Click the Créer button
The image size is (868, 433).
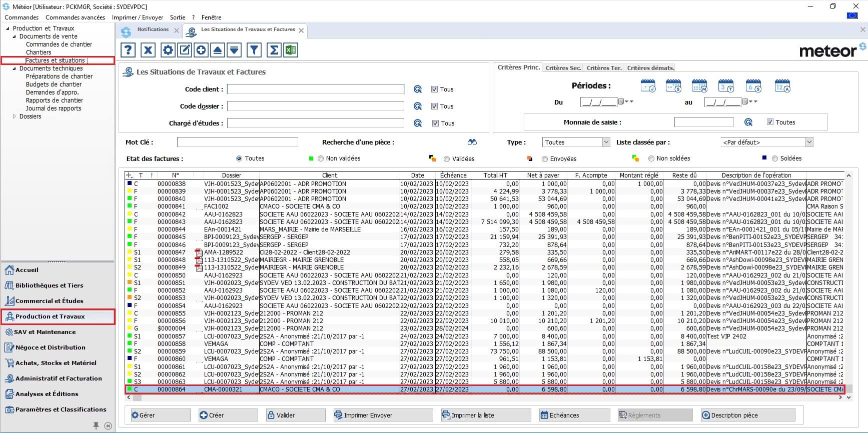pos(228,415)
